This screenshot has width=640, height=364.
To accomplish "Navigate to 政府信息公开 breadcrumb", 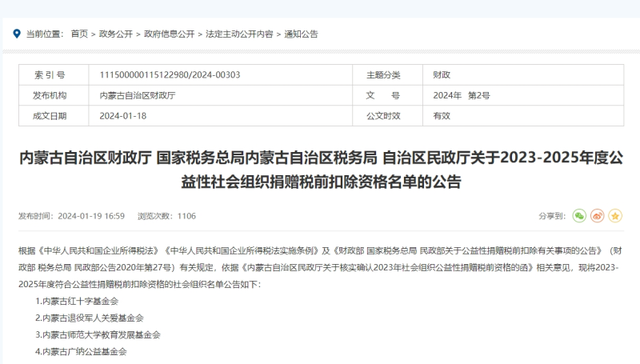I will [169, 34].
